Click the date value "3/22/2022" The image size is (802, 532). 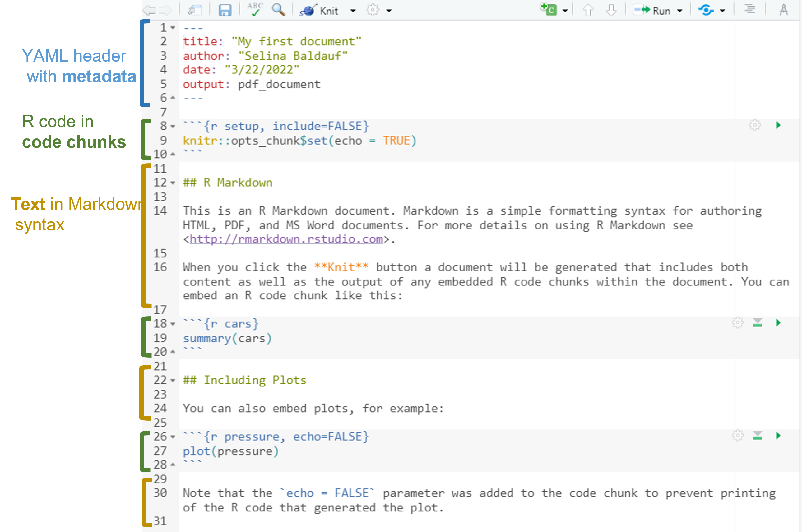click(x=262, y=70)
